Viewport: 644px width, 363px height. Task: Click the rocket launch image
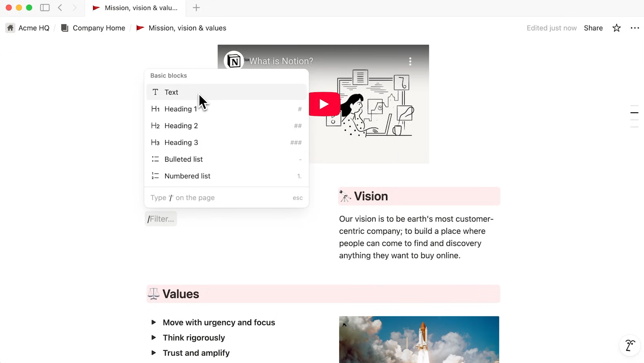point(419,339)
